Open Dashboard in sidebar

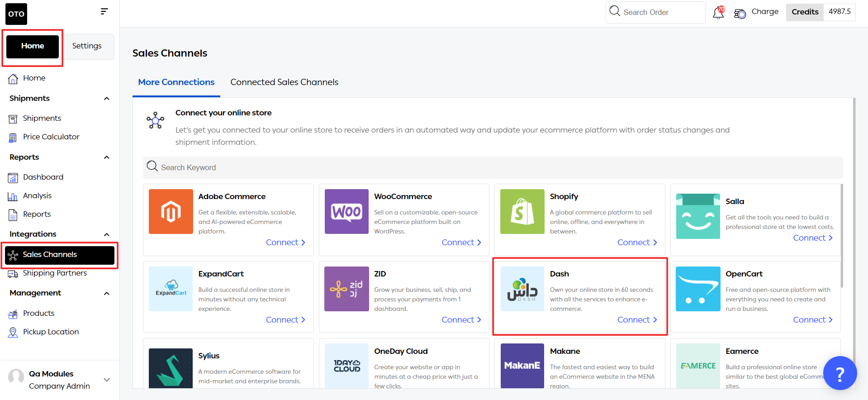pos(43,177)
